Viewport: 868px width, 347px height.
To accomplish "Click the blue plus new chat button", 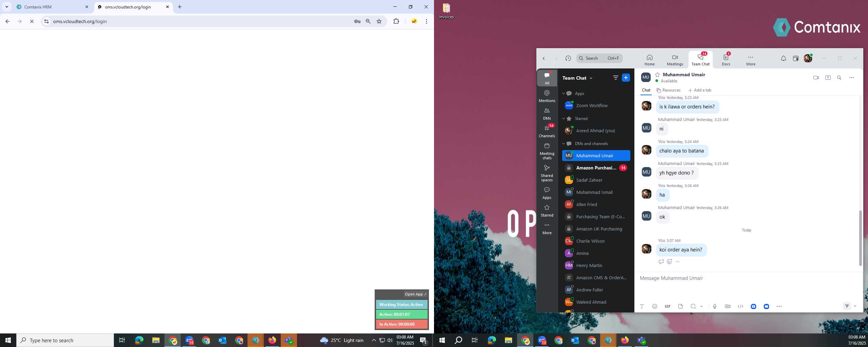I will tap(626, 78).
